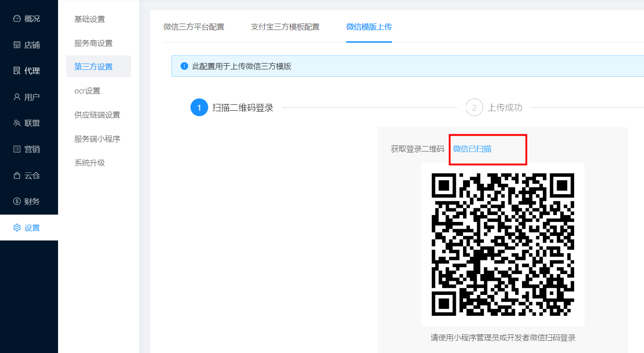Open 营销 menu item
Image resolution: width=644 pixels, height=353 pixels.
[29, 149]
